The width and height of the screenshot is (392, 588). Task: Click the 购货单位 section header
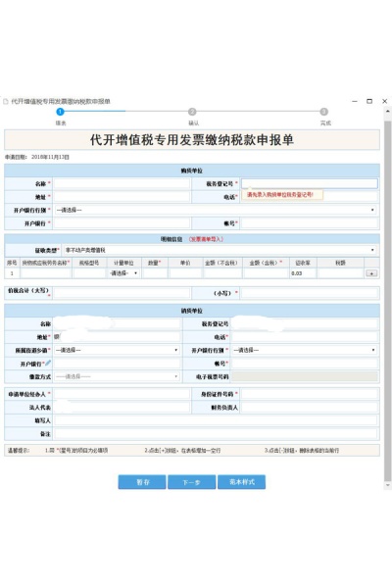point(192,171)
